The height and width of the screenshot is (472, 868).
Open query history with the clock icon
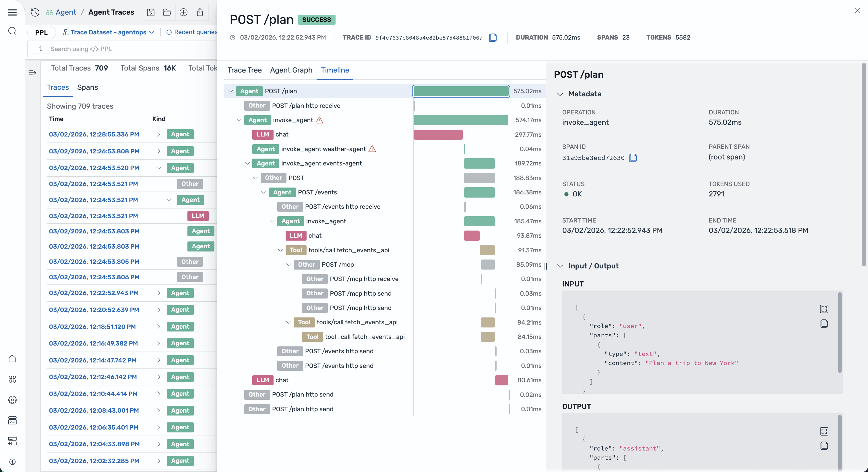(x=35, y=12)
